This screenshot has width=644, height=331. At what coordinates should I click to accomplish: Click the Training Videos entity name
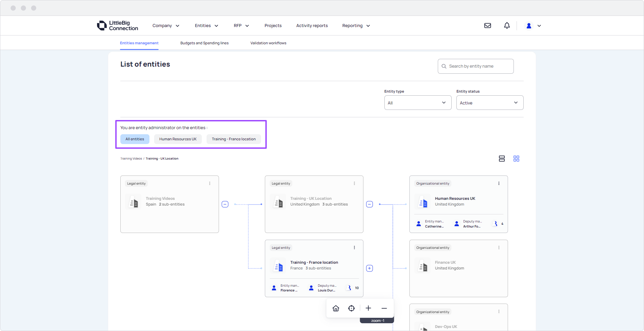pyautogui.click(x=160, y=198)
